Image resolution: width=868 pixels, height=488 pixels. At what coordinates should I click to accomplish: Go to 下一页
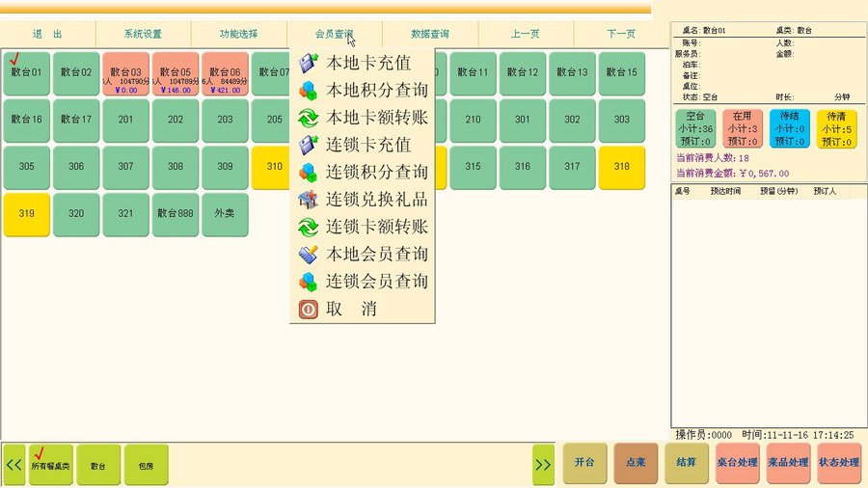click(621, 34)
